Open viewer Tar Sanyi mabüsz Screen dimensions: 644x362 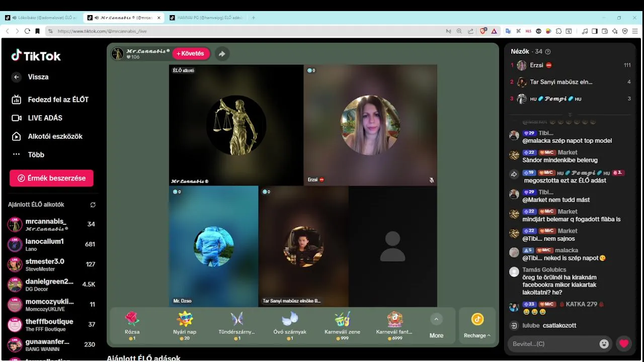pyautogui.click(x=571, y=82)
